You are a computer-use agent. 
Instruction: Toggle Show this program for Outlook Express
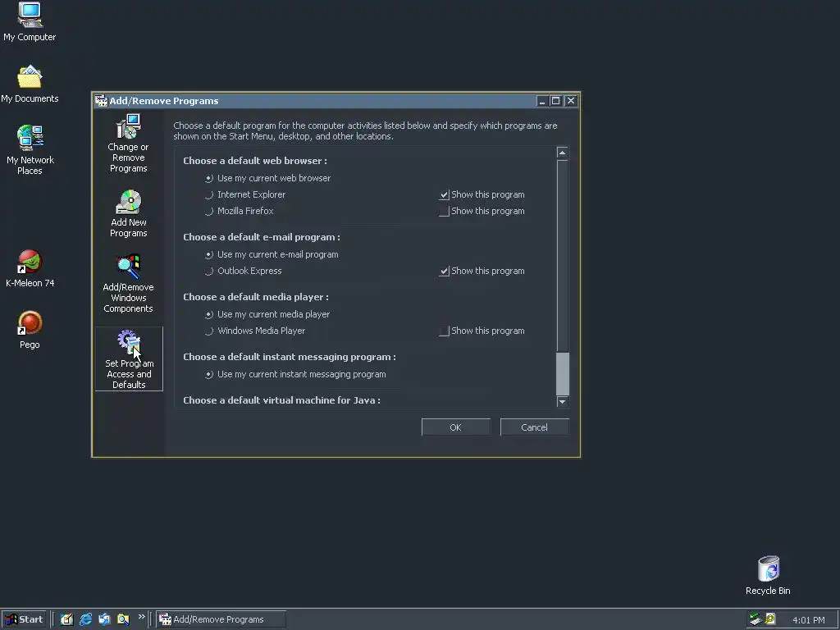(x=444, y=271)
